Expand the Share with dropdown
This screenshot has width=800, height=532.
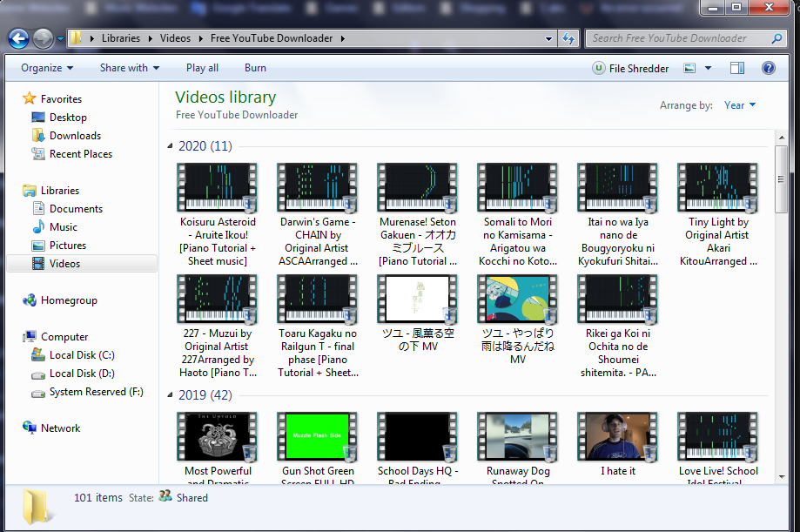[x=130, y=68]
